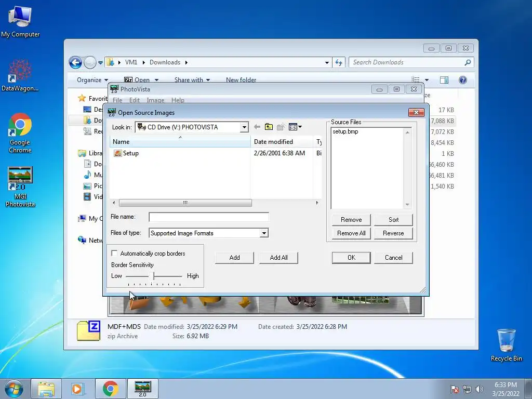
Task: Open PhotoVista Help menu
Action: pyautogui.click(x=178, y=100)
